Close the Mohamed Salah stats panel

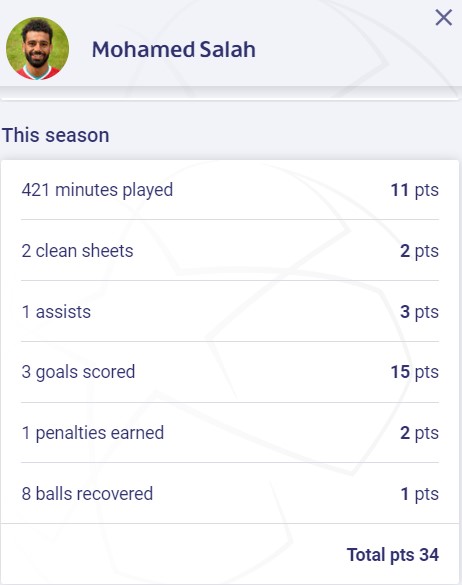coord(443,18)
